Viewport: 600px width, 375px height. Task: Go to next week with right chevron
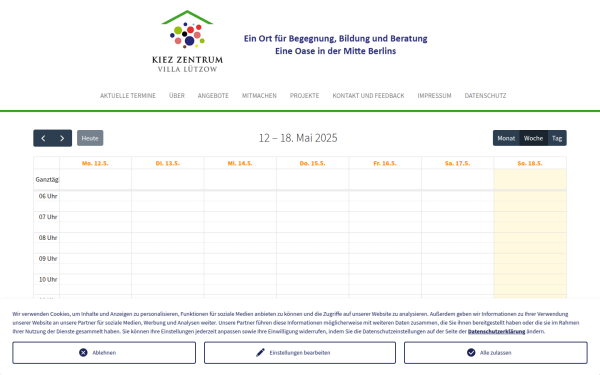click(x=62, y=138)
